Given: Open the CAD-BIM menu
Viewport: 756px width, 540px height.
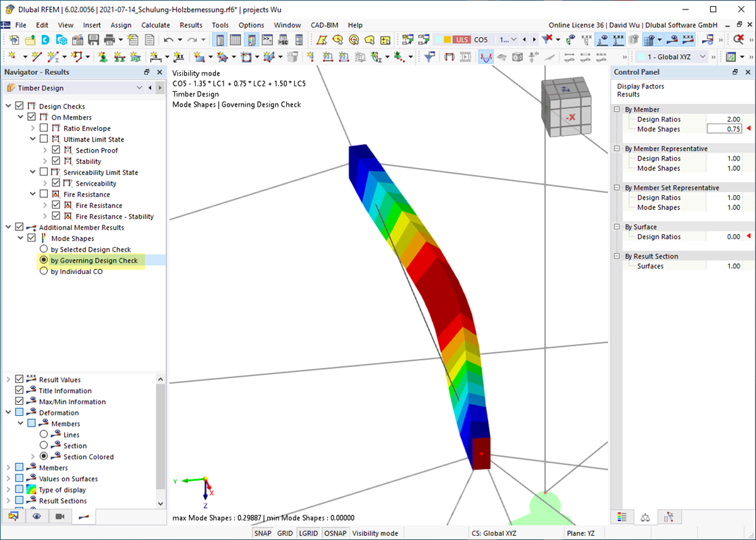Looking at the screenshot, I should (323, 25).
